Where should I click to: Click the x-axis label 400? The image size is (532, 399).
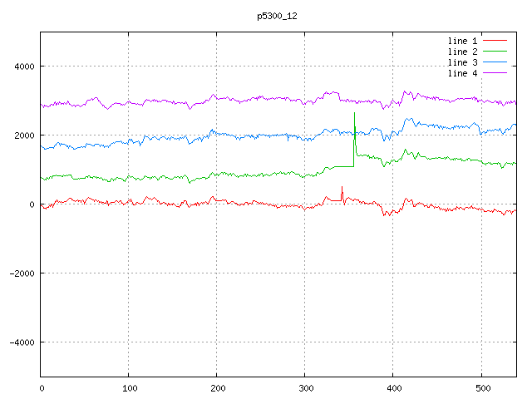point(394,388)
